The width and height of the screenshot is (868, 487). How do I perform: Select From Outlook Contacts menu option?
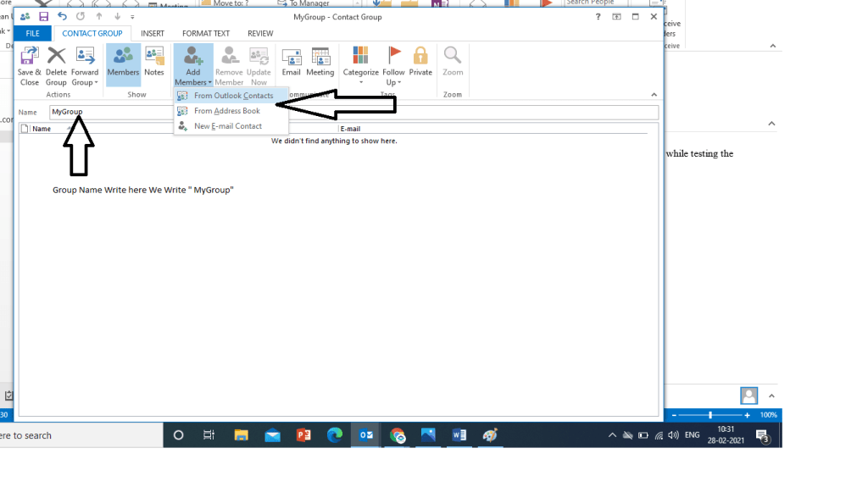pyautogui.click(x=233, y=96)
